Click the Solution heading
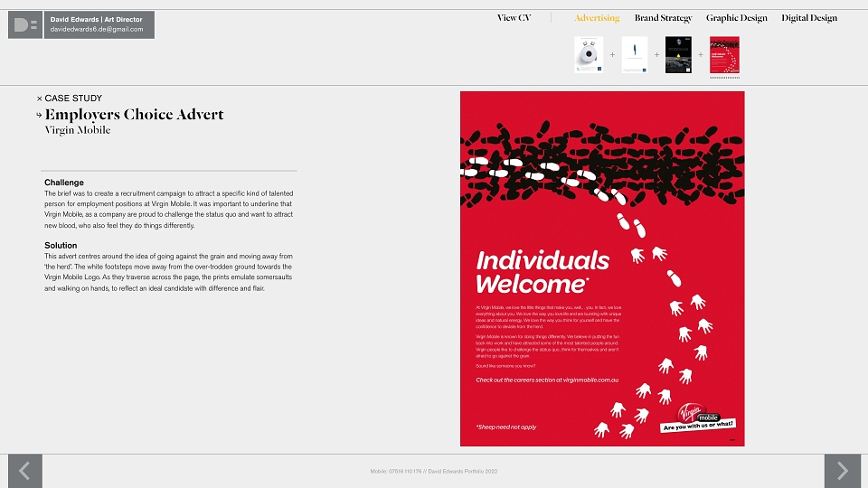 coord(61,245)
